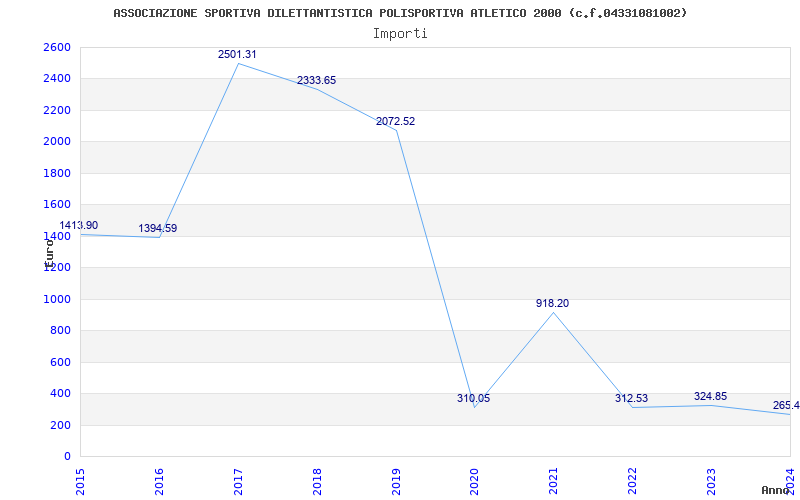Click the 800 y-axis tick label

pos(61,331)
